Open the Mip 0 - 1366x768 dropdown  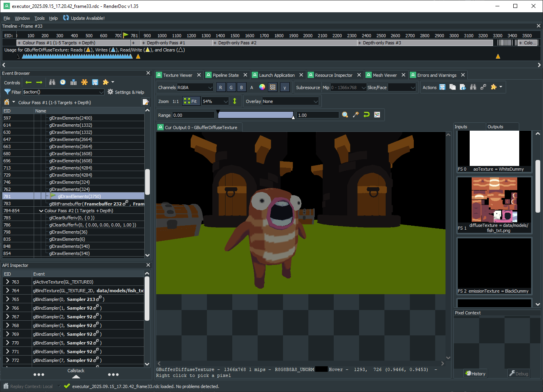click(348, 88)
